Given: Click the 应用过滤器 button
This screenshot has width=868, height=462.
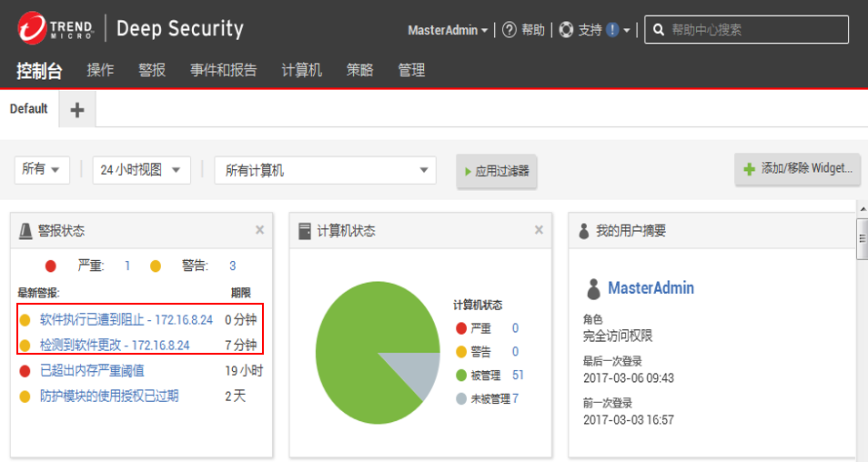Looking at the screenshot, I should click(x=497, y=171).
